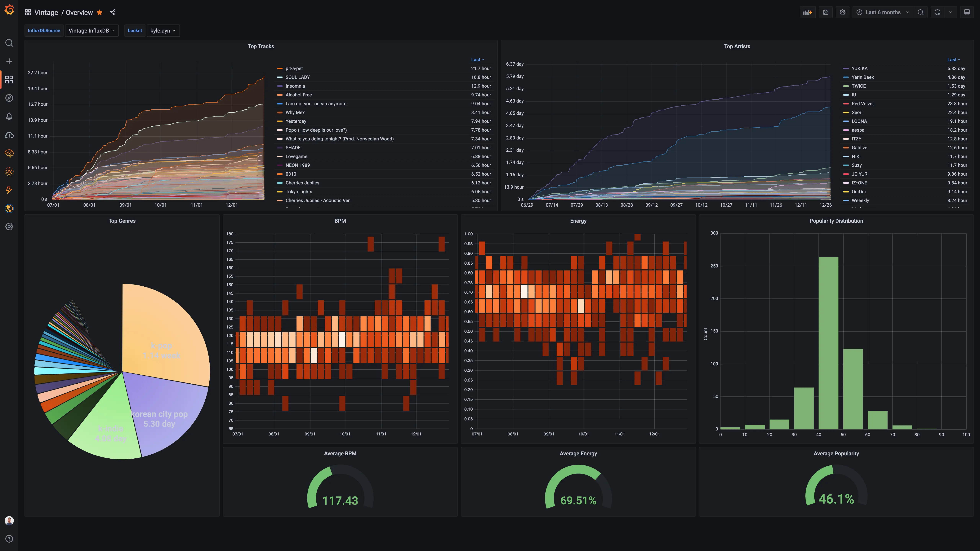Viewport: 980px width, 551px height.
Task: Open the Grafana home logo
Action: [9, 10]
